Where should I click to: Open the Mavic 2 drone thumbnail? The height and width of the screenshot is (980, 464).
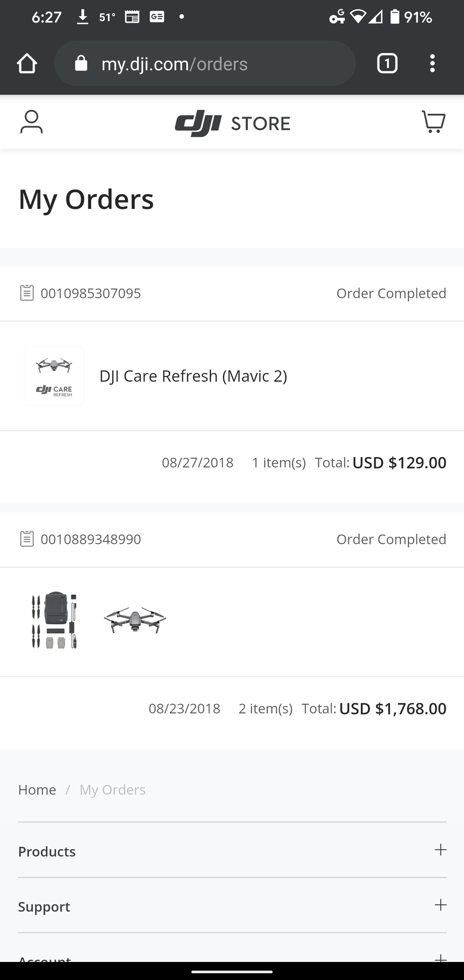pyautogui.click(x=135, y=621)
